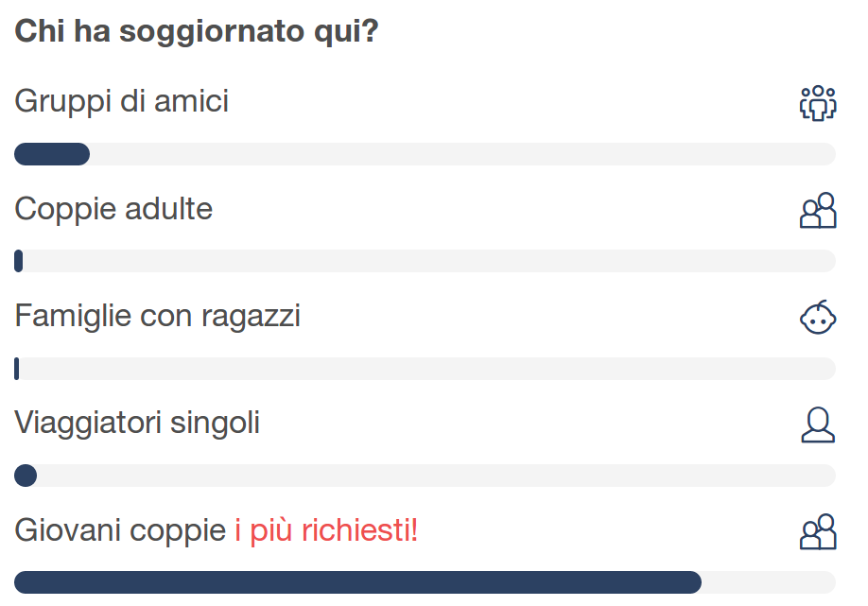
Task: Click the filled portion of Giovani coppie bar
Action: coord(357,582)
